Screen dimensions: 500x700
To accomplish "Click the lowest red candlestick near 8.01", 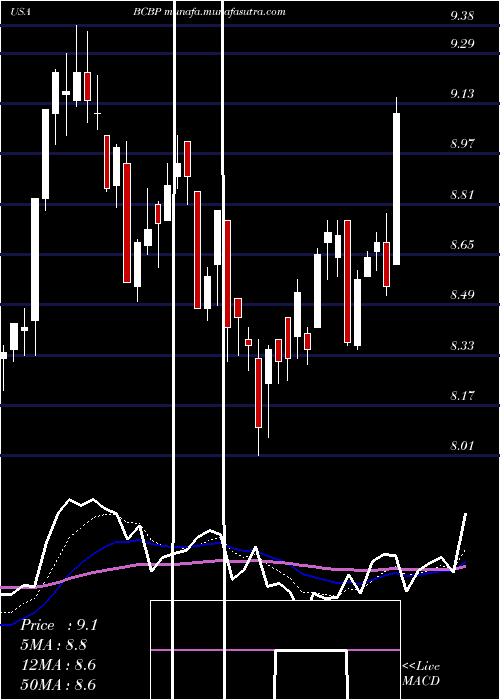I will point(258,393).
